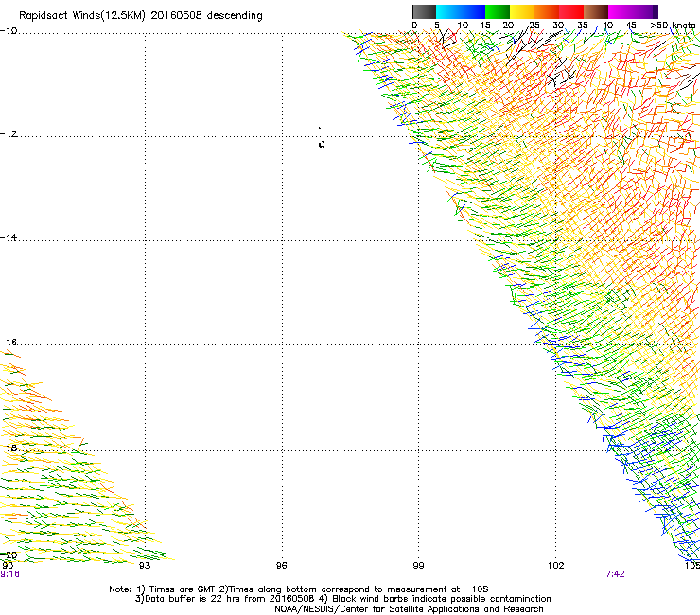The height and width of the screenshot is (615, 700).
Task: Click the '-12' latitude axis label
Action: click(x=9, y=134)
